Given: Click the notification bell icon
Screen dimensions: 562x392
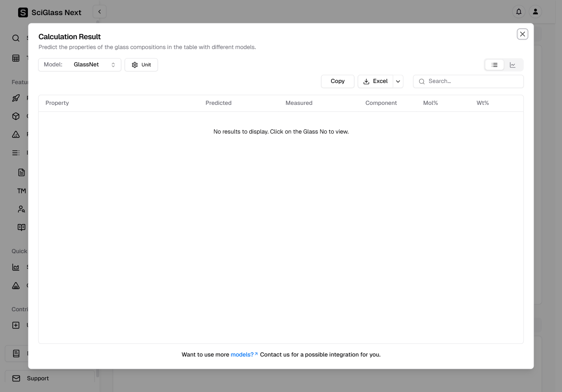Looking at the screenshot, I should 519,12.
